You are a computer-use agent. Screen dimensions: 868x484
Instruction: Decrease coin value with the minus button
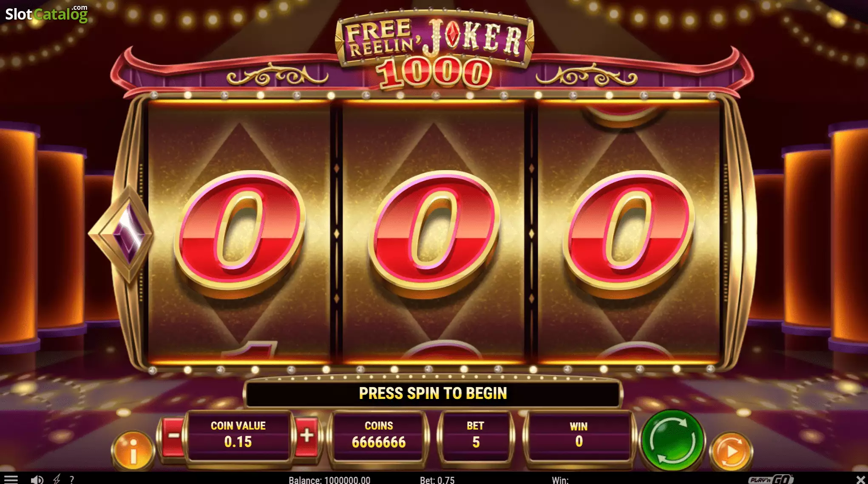(x=173, y=436)
